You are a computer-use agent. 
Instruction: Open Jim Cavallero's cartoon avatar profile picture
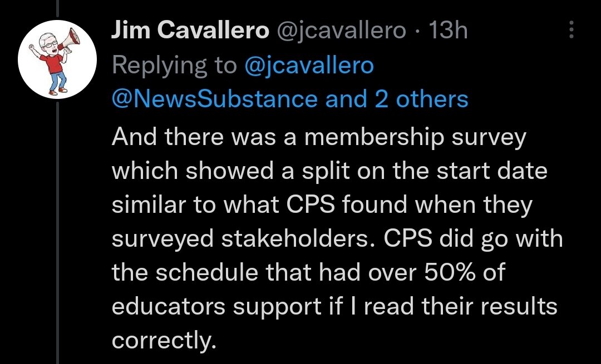57,59
